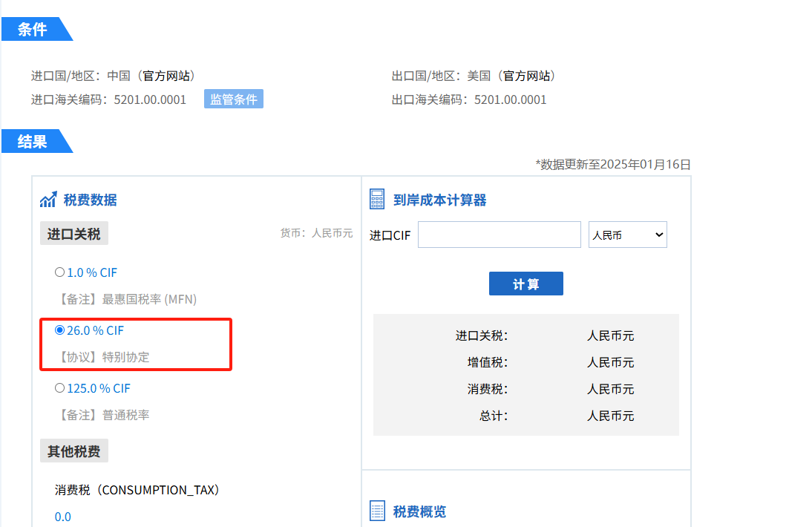Click the 到岸成本计算器 heading text
This screenshot has width=812, height=527.
(439, 200)
